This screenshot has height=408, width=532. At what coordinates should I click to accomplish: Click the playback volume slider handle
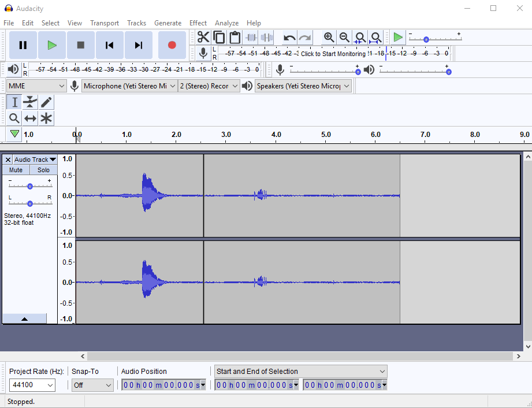pos(449,72)
